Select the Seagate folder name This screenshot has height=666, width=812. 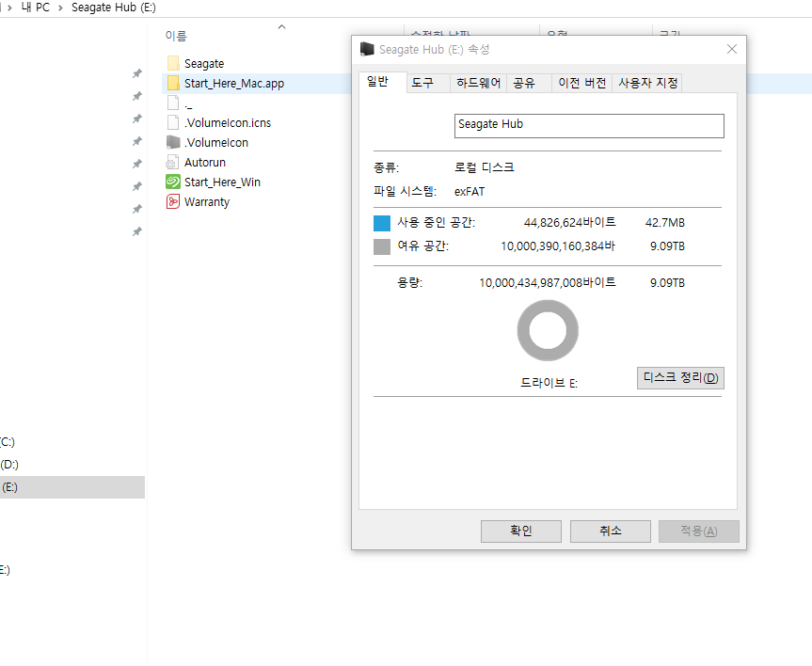[204, 64]
